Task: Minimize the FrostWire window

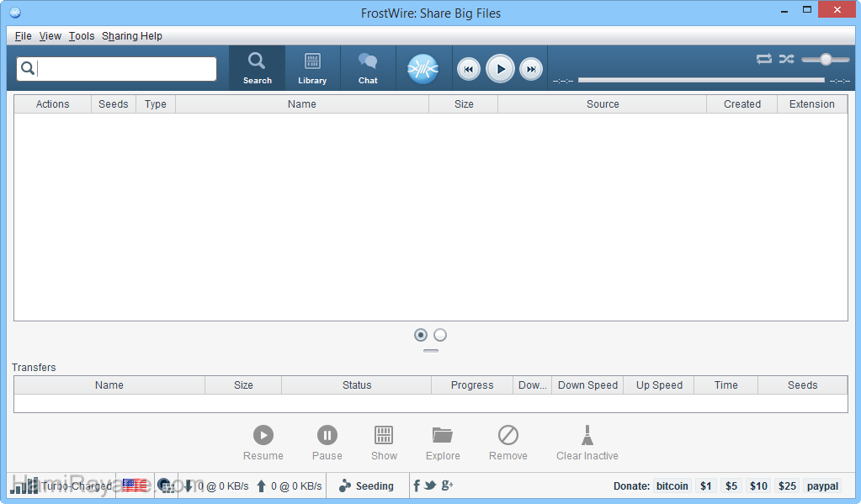Action: point(784,10)
